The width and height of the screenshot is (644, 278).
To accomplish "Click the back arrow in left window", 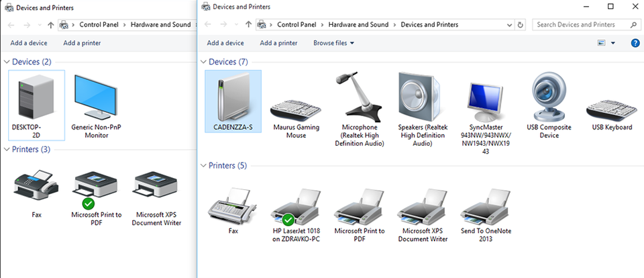I will pyautogui.click(x=11, y=25).
